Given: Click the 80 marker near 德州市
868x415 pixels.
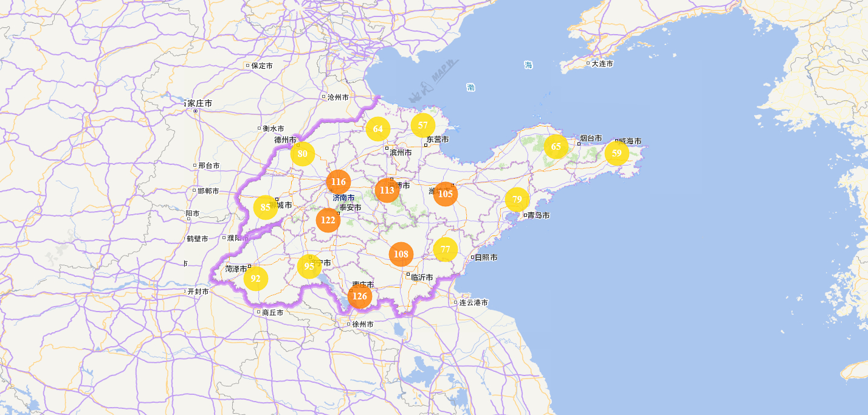Looking at the screenshot, I should (301, 155).
